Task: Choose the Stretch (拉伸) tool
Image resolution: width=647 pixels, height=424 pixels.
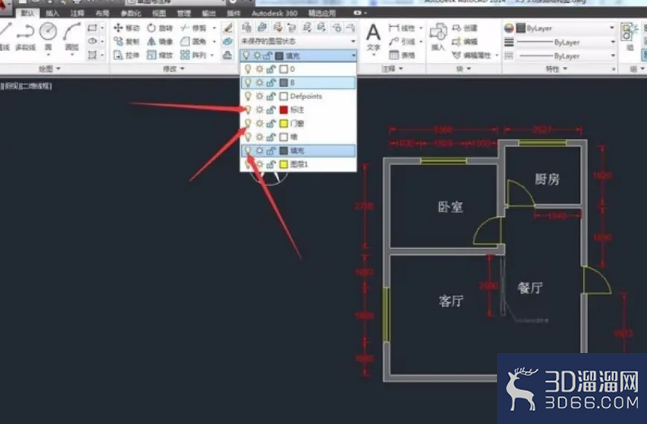Action: coord(127,55)
